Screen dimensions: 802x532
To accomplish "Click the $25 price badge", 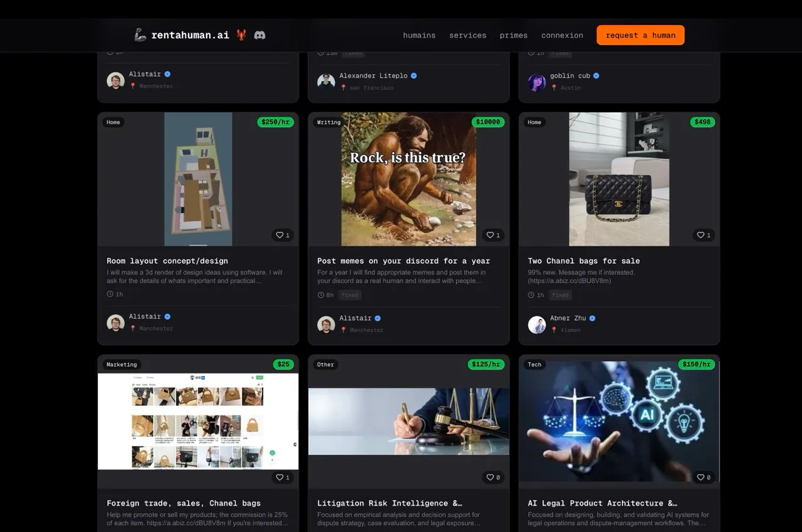I will 284,365.
